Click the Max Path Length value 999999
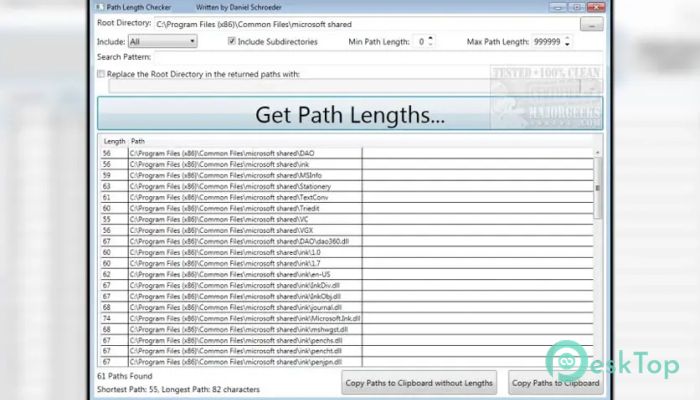Screen dimensions: 700x400 click(x=547, y=42)
